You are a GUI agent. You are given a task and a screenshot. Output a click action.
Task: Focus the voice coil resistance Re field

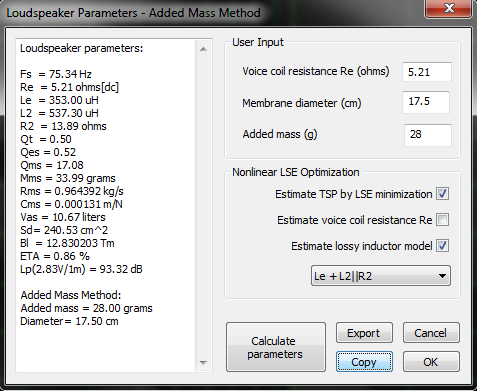[x=427, y=72]
